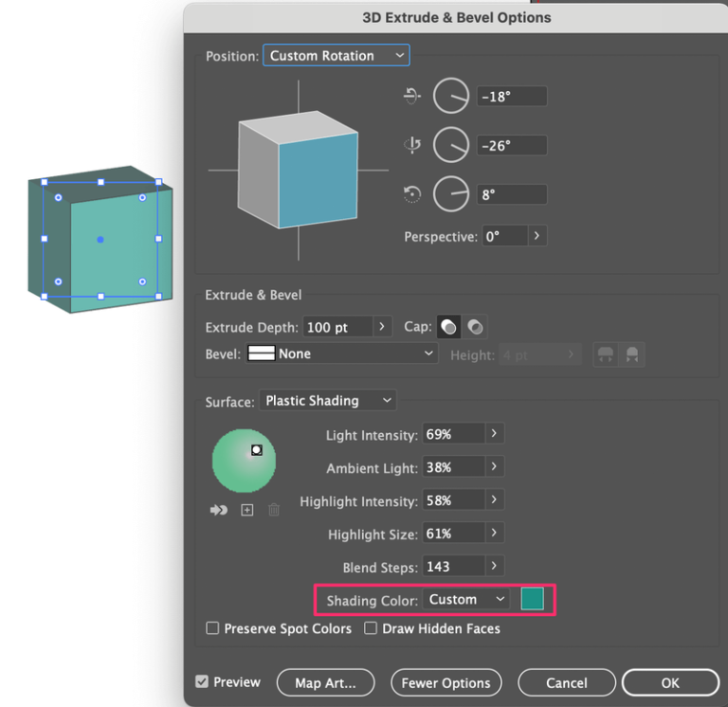Click the bottom-right bounding box handle on canvas
728x707 pixels.
158,297
